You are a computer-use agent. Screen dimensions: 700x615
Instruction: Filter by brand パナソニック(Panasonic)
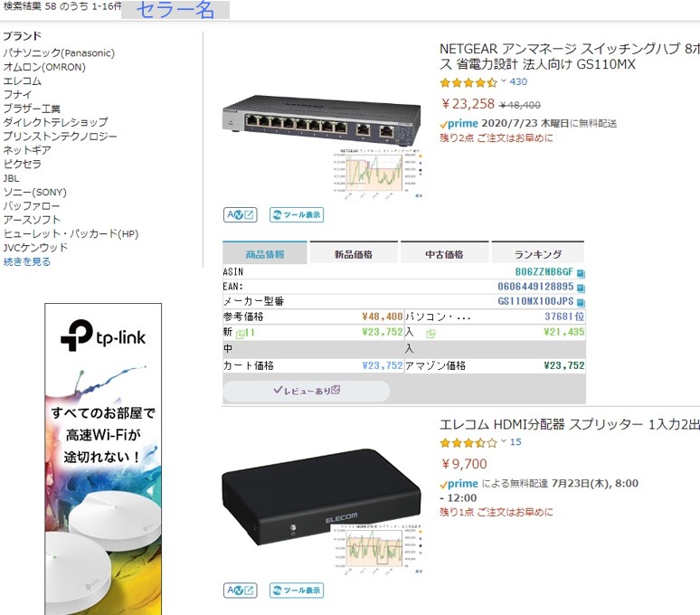point(59,53)
